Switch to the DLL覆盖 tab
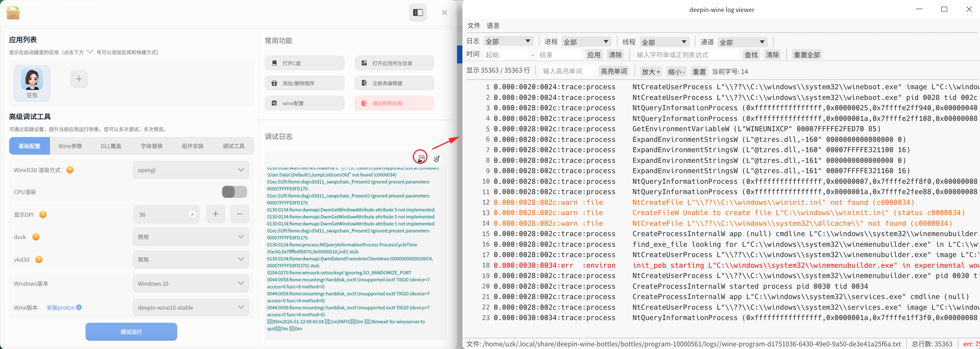This screenshot has width=980, height=349. click(x=111, y=146)
